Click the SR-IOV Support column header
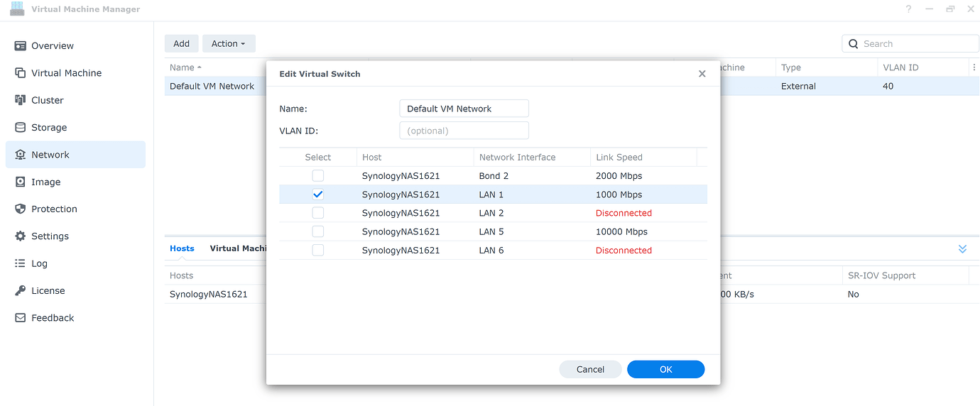Screen dimensions: 980x406 point(905,275)
